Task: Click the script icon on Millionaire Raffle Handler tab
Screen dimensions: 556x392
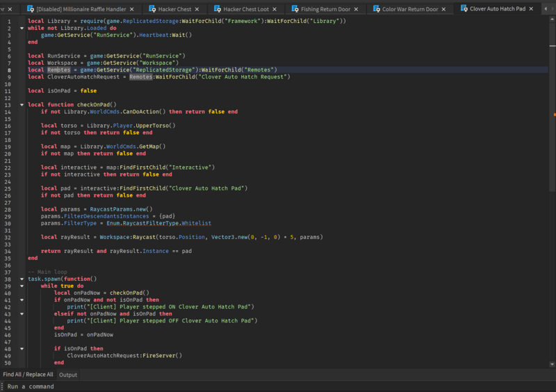Action: tap(29, 9)
